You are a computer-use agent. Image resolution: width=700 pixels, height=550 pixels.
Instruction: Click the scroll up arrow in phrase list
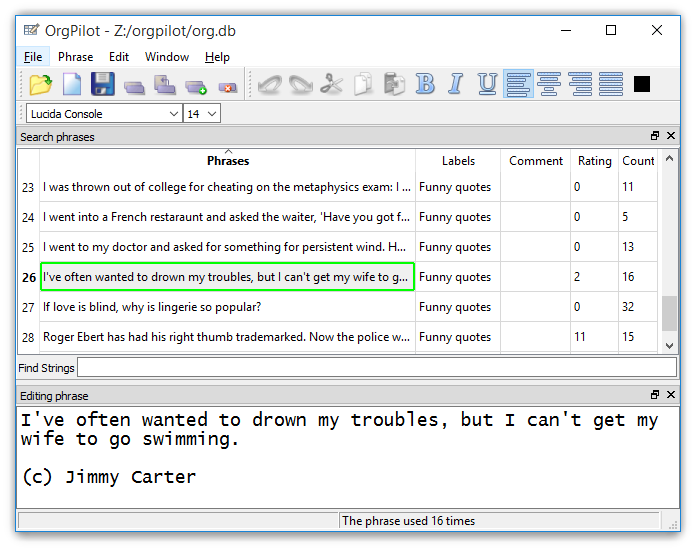(x=669, y=158)
